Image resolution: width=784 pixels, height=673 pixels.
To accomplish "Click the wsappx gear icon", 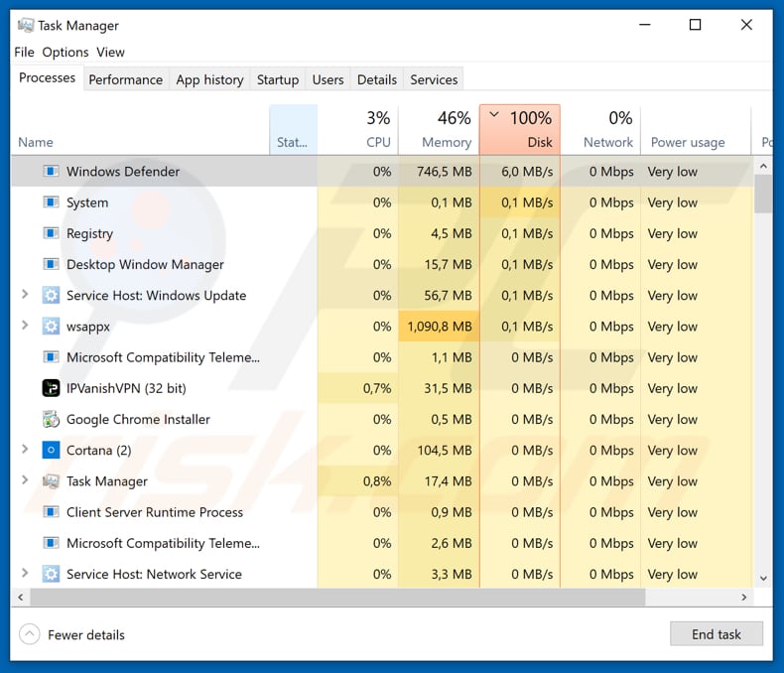I will (51, 327).
